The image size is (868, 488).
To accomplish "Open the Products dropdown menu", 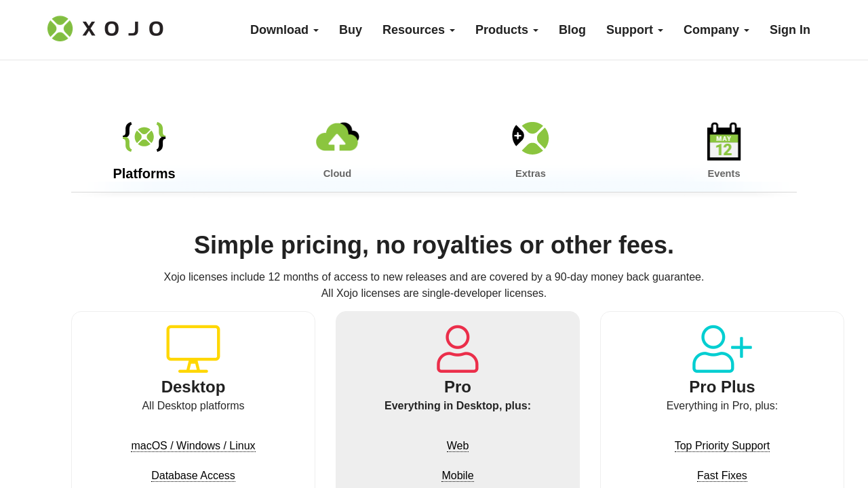I will coord(507,30).
